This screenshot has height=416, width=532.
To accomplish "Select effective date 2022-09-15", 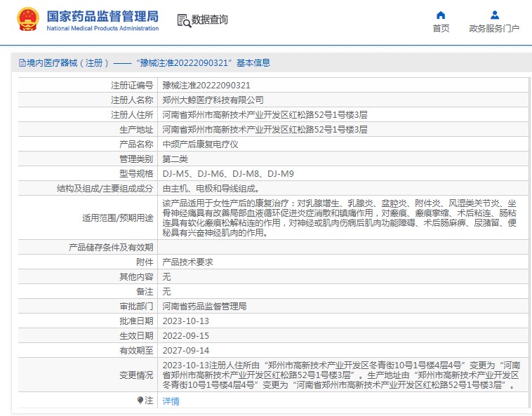I will pos(185,335).
